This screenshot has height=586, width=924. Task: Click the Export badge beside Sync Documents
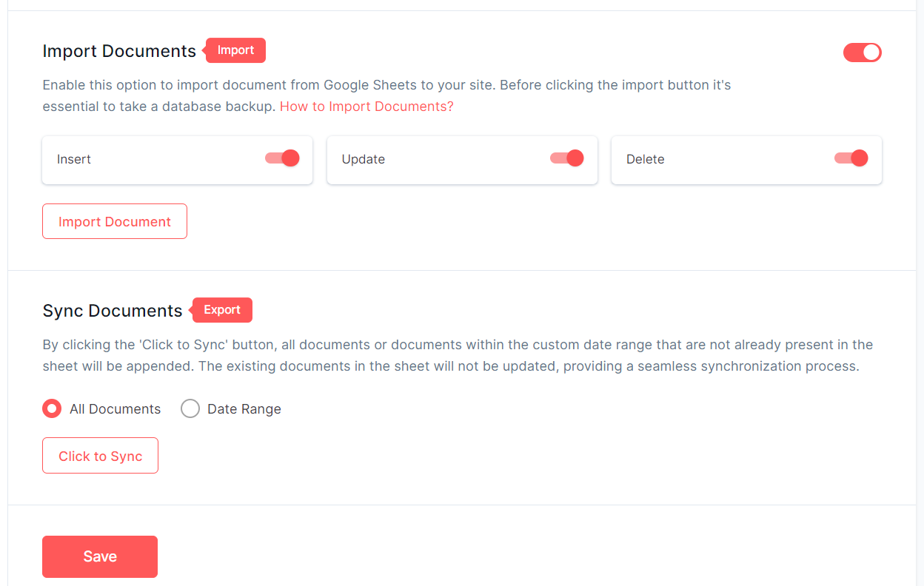click(221, 310)
